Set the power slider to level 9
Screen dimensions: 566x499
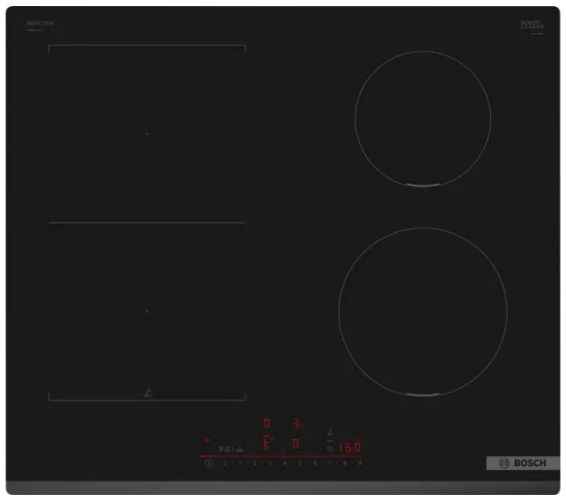[360, 463]
